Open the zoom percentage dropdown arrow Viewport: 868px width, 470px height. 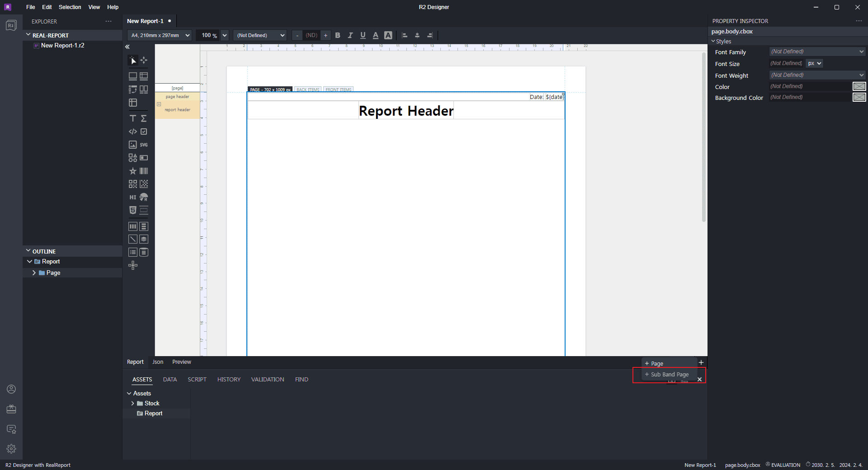click(225, 35)
